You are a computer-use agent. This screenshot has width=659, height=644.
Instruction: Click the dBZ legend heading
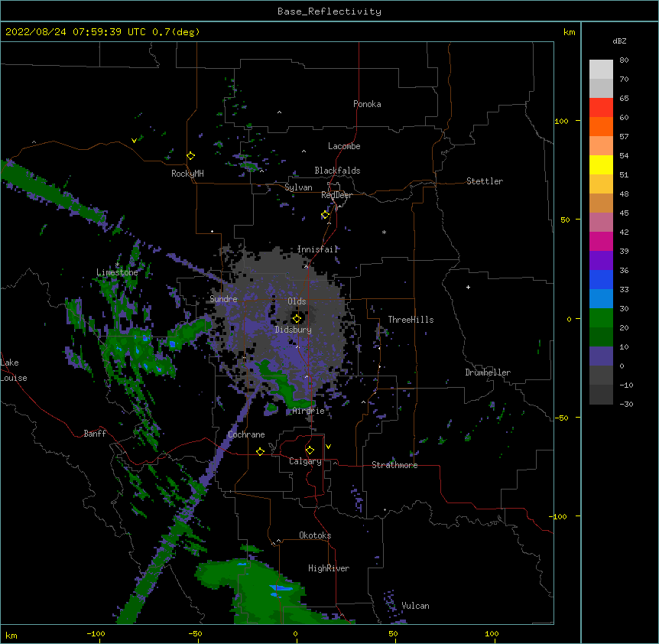[619, 41]
